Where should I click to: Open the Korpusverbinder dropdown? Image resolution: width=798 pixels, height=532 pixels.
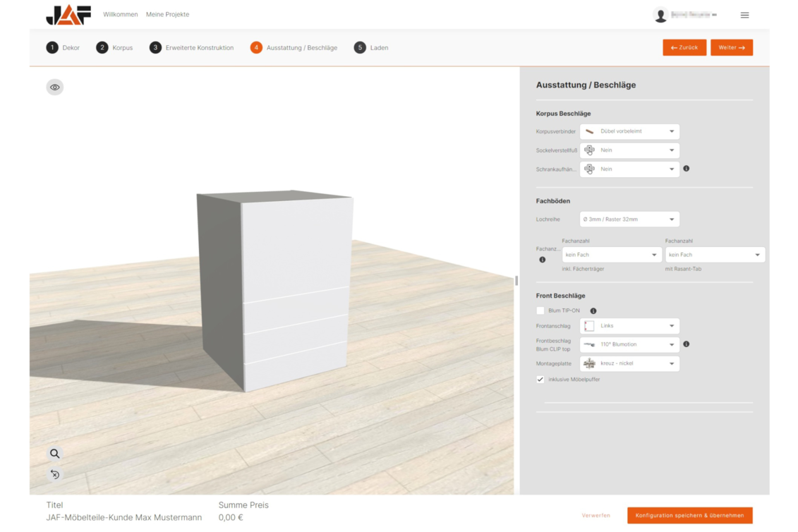pos(629,131)
